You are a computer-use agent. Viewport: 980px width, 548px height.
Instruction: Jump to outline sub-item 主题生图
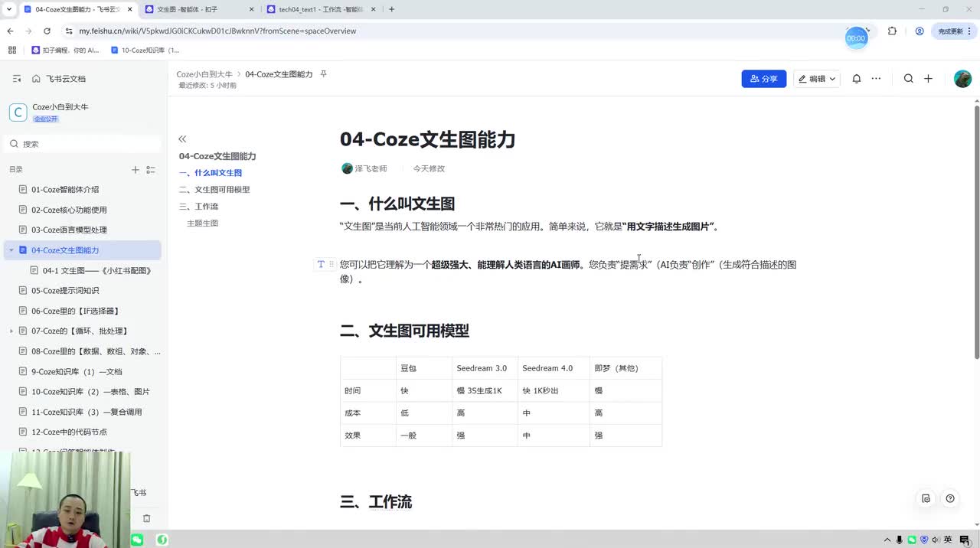pos(203,223)
